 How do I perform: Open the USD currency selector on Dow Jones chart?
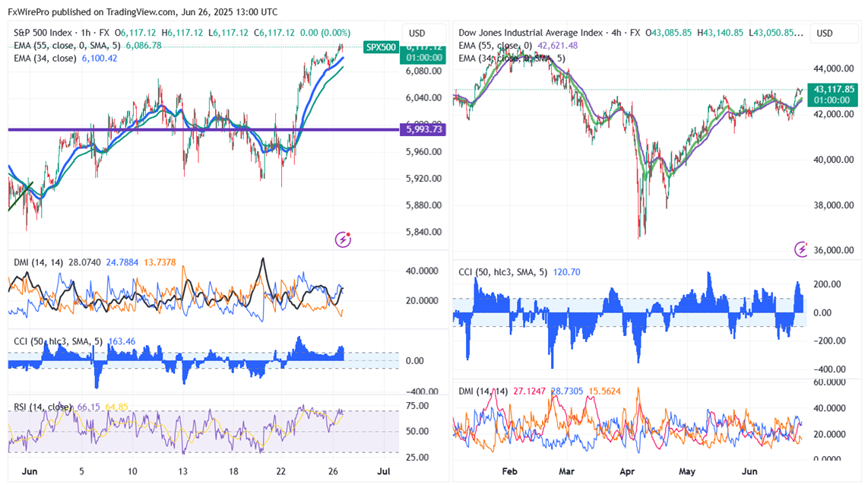click(825, 33)
